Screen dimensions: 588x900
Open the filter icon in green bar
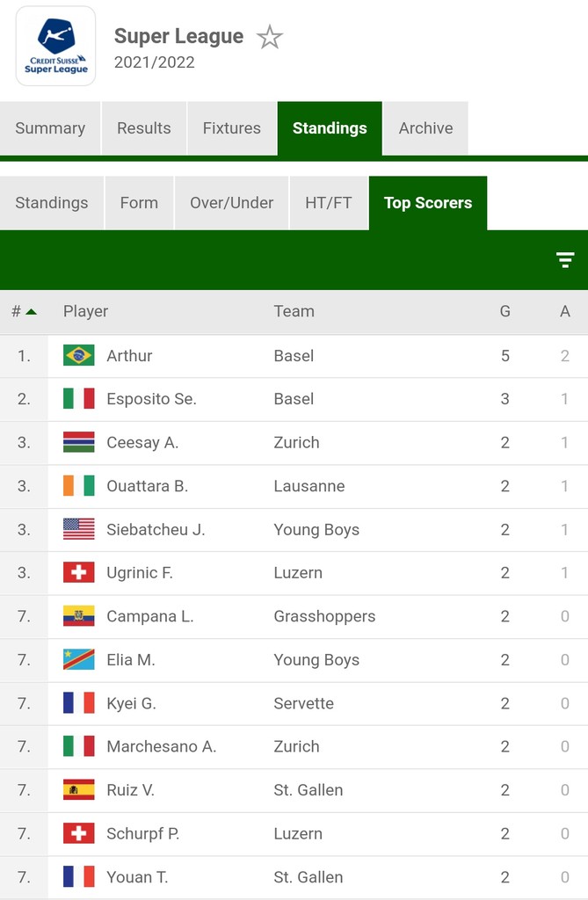[565, 260]
